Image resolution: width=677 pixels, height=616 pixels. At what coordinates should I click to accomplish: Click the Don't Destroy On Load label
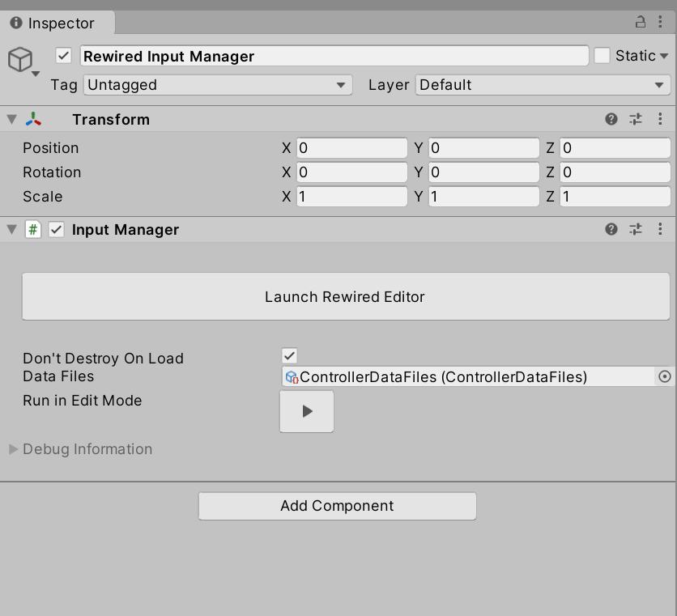tap(103, 359)
